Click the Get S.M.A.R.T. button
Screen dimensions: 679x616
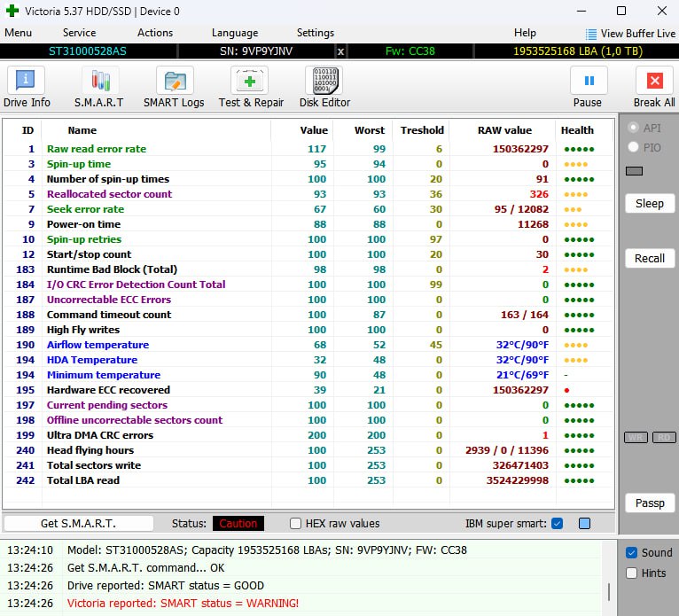pos(79,523)
